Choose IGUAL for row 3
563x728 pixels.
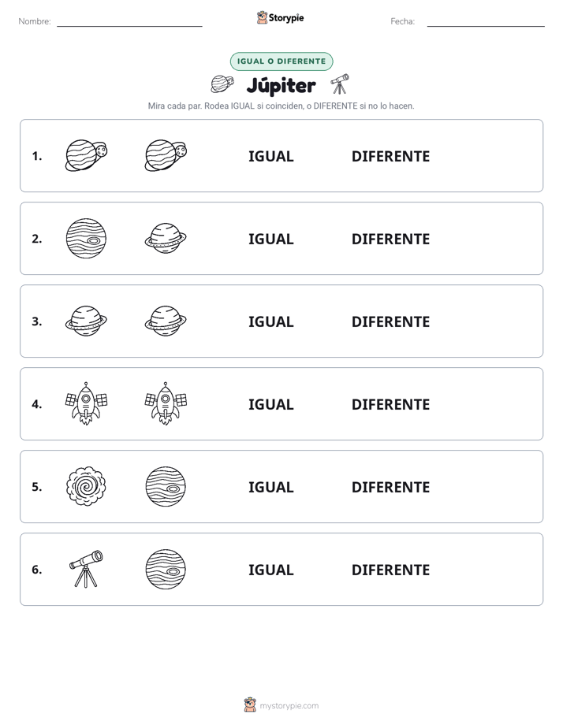pos(270,321)
